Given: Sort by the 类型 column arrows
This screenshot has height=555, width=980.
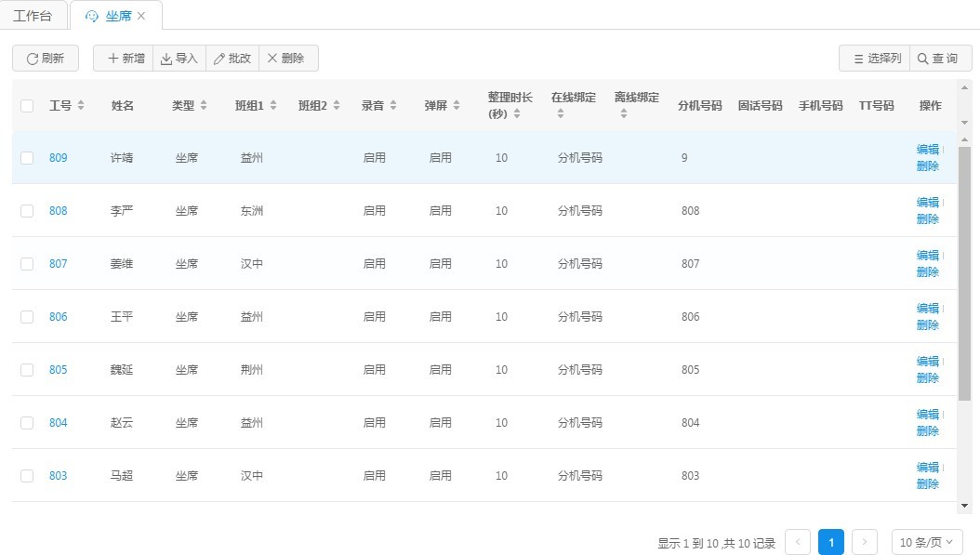Looking at the screenshot, I should pos(204,106).
